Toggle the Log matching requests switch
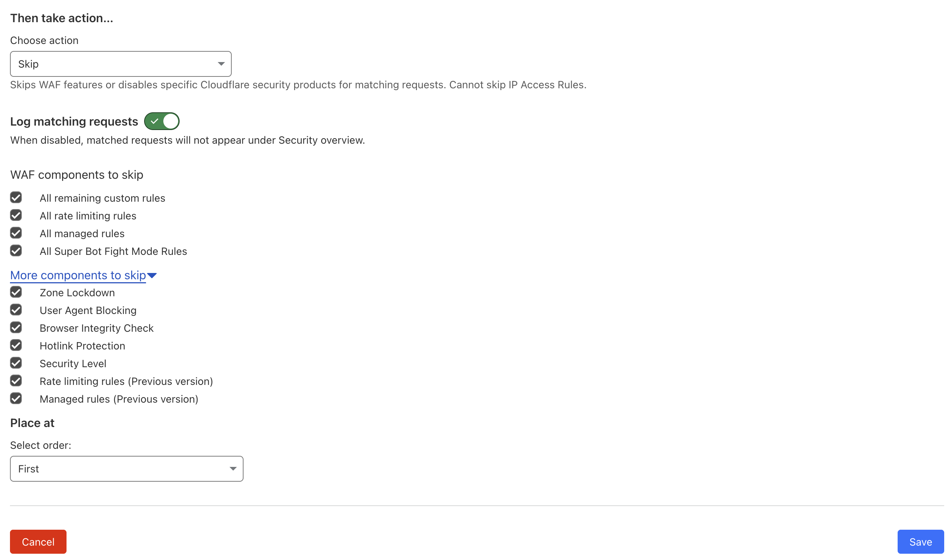 point(161,121)
